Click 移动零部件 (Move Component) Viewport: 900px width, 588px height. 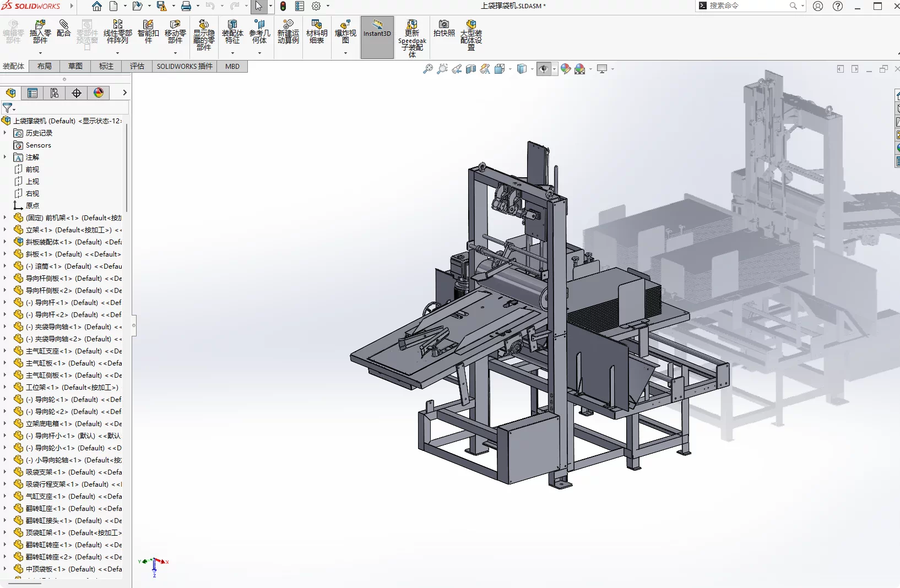point(175,32)
